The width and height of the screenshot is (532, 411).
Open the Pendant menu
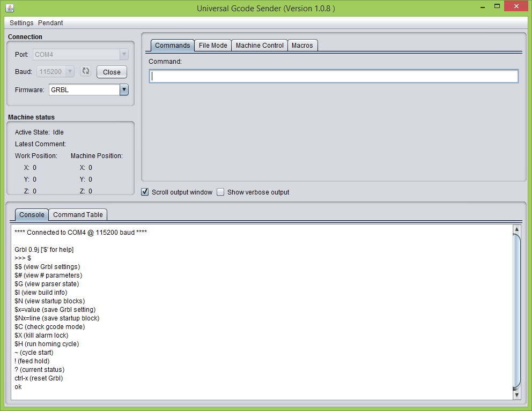[50, 23]
